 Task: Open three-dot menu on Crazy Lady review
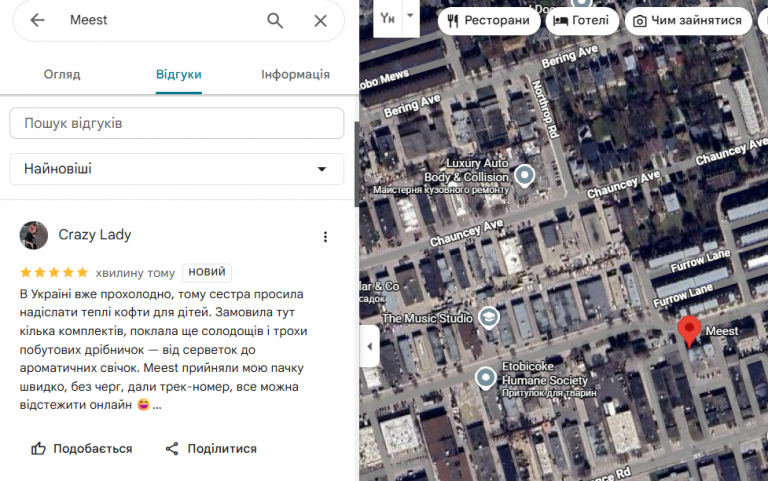click(x=325, y=237)
